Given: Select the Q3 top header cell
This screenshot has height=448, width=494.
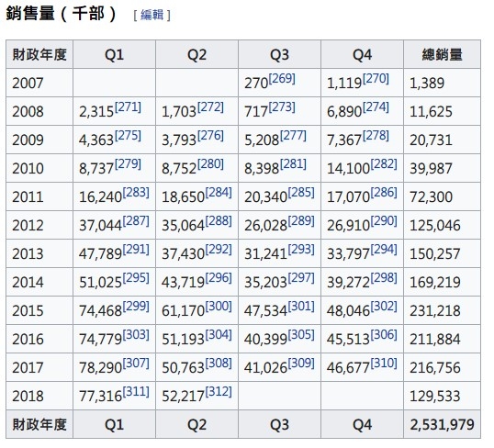Looking at the screenshot, I should [279, 54].
